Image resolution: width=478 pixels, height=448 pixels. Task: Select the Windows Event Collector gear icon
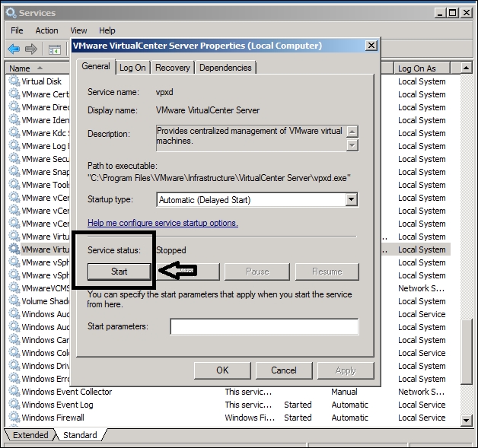(x=14, y=391)
